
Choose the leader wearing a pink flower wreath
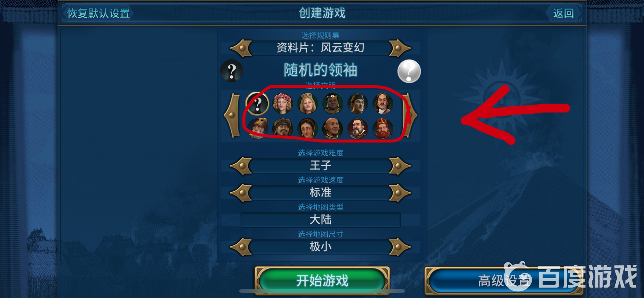click(282, 103)
